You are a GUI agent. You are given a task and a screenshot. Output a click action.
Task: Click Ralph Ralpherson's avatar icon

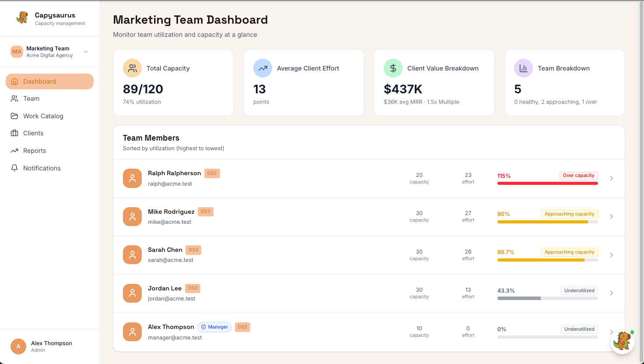coord(132,178)
